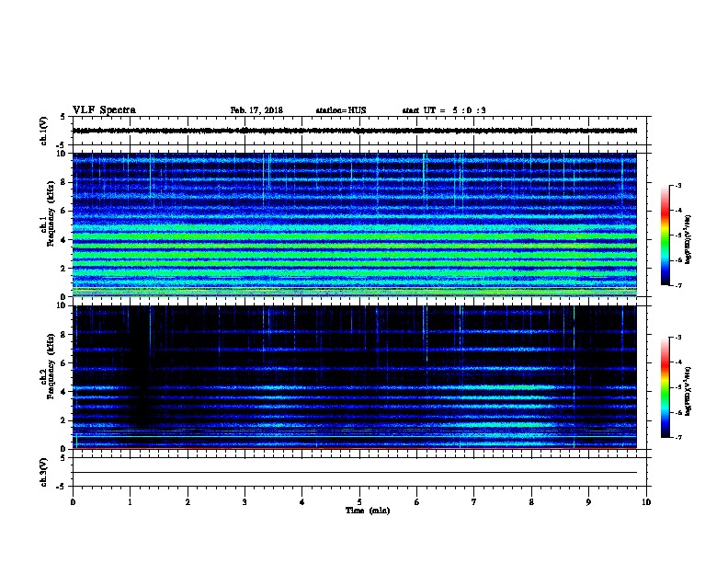The width and height of the screenshot is (728, 563).
Task: Click the "2" kHz tick label on the ch.2 frequency axis
Action: tap(63, 420)
